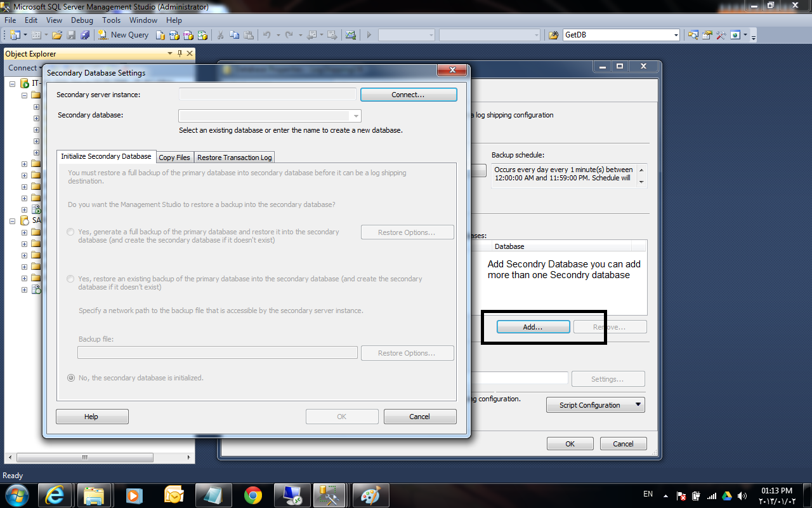The height and width of the screenshot is (508, 812).
Task: Click the Add... secondary database button
Action: [533, 327]
